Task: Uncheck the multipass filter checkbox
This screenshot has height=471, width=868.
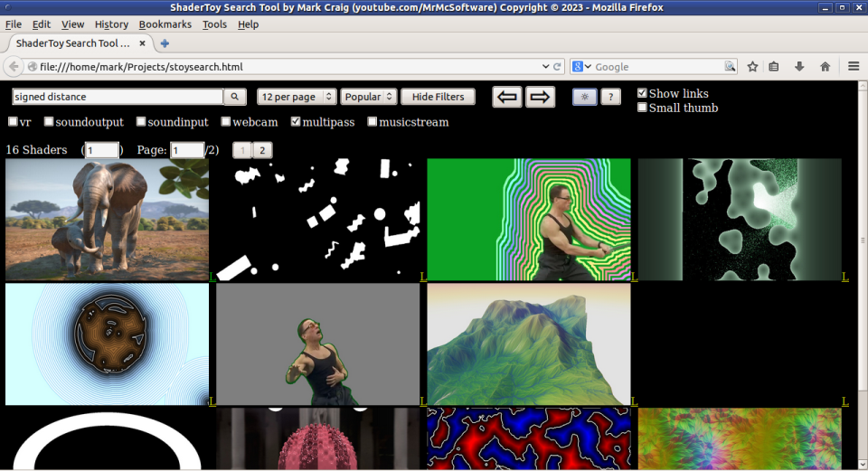Action: [x=296, y=122]
